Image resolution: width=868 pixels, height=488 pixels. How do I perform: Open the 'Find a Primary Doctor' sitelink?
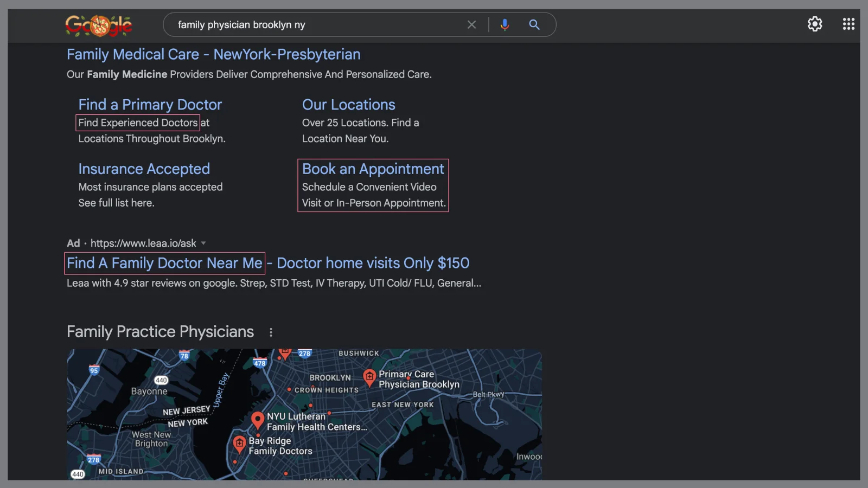tap(150, 105)
